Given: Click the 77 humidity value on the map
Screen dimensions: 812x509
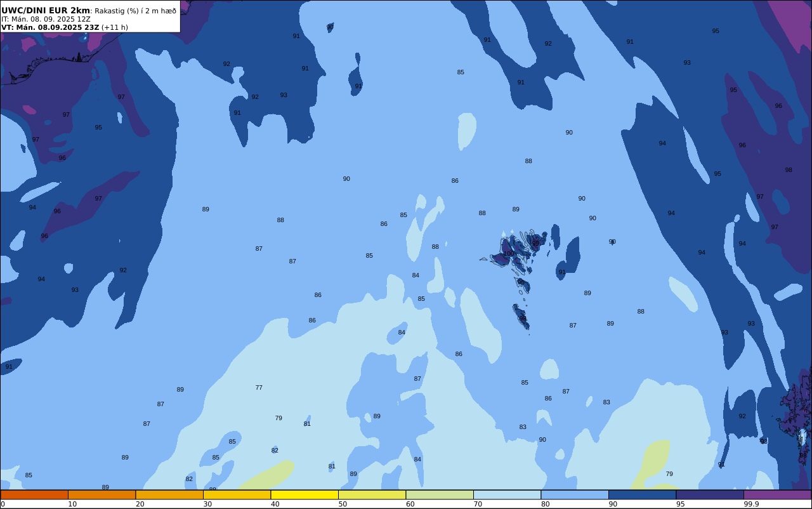Looking at the screenshot, I should 259,388.
